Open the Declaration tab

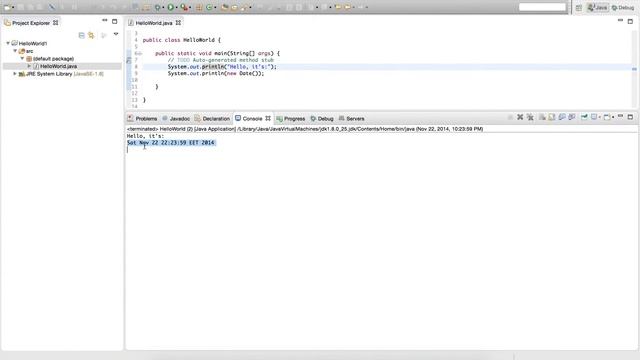[212, 118]
